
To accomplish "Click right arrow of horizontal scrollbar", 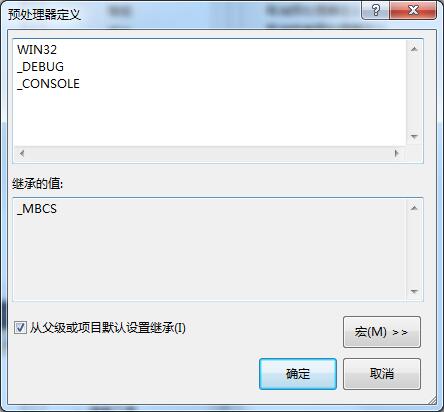I will 396,153.
